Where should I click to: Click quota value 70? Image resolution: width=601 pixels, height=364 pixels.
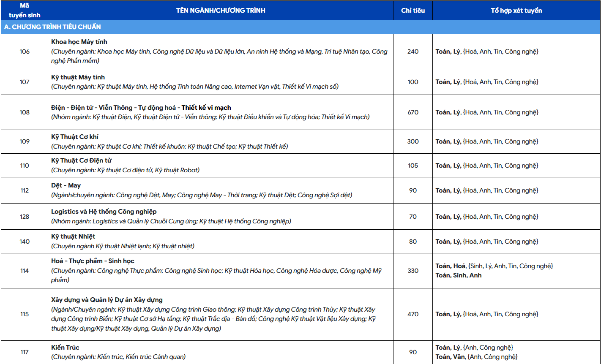coord(413,217)
